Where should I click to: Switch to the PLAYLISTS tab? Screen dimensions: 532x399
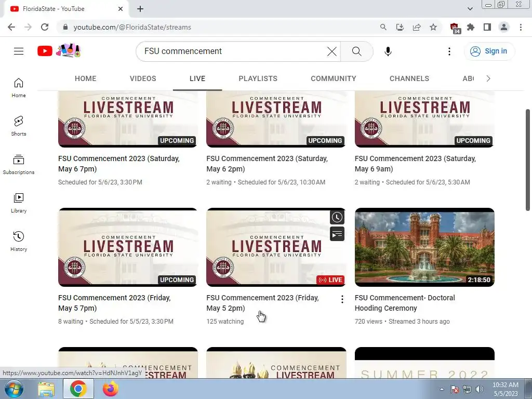coord(258,78)
